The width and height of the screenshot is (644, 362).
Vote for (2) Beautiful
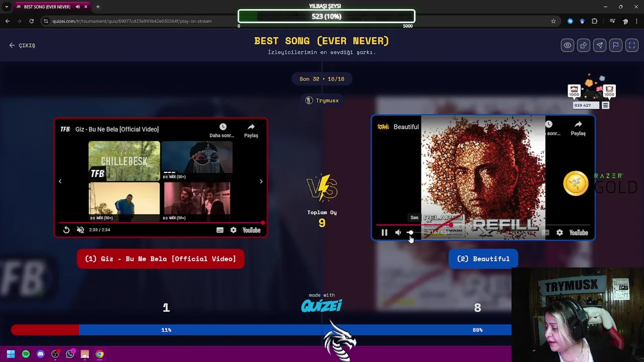coord(483,259)
